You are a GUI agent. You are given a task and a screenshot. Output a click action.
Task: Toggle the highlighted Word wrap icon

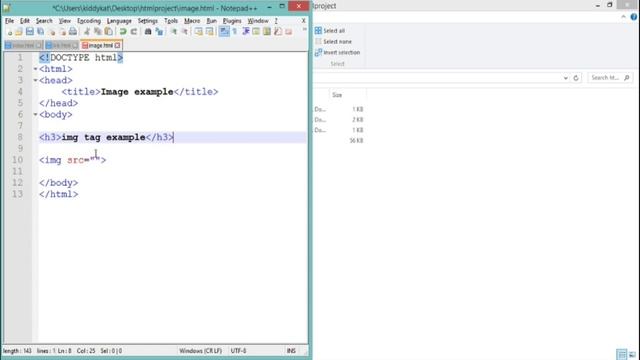224,31
